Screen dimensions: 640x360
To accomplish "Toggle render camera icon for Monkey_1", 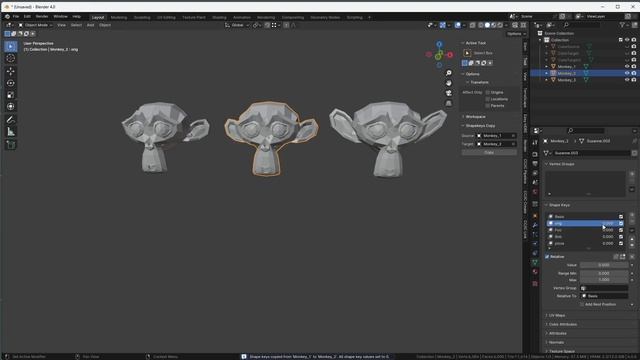I will point(634,66).
